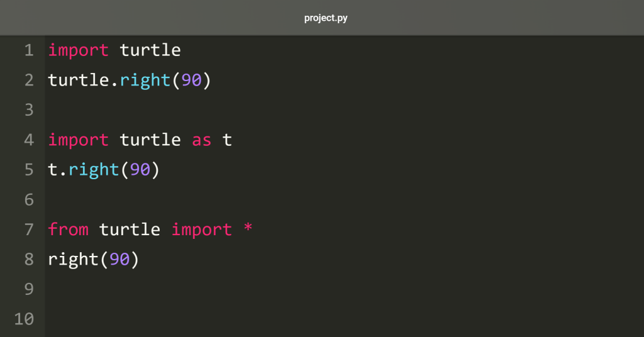Click 'right' method call on line 2
This screenshot has width=644, height=337.
coord(145,80)
